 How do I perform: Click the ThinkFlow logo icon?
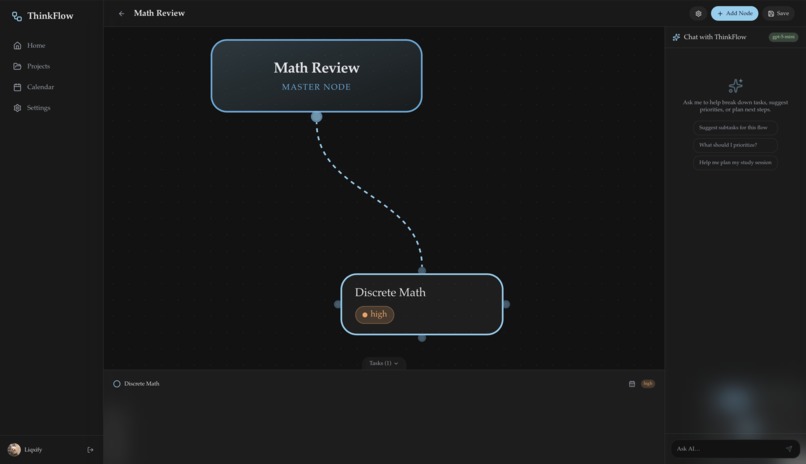tap(17, 16)
